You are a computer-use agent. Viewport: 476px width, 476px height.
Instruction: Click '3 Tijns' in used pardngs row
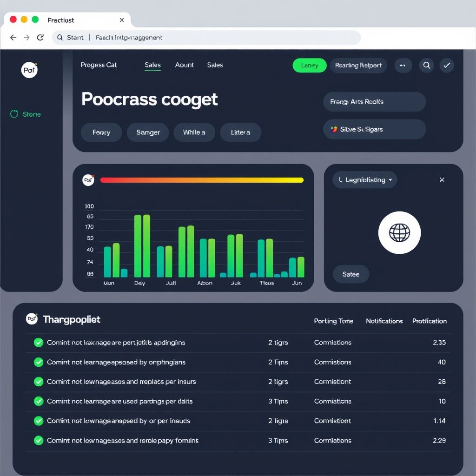(278, 401)
